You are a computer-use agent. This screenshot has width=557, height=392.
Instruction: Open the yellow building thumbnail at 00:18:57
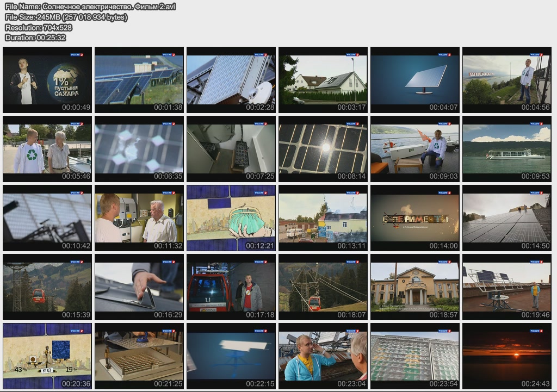[415, 287]
